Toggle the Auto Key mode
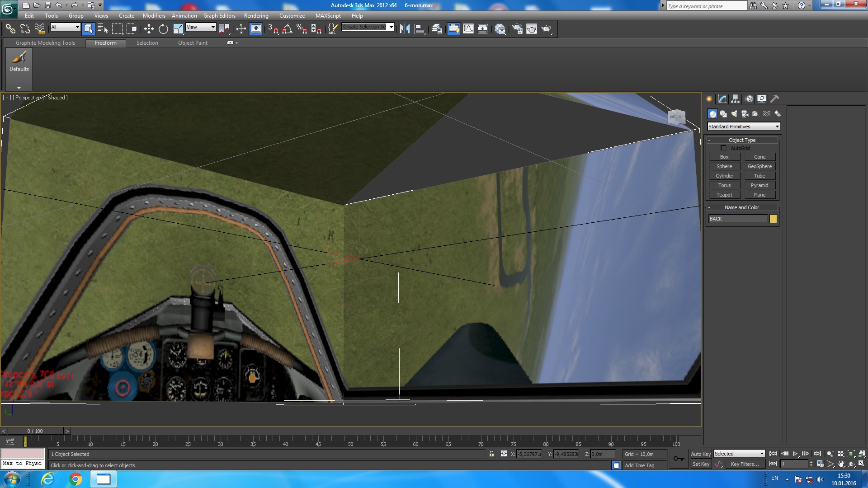This screenshot has height=488, width=868. [x=700, y=454]
